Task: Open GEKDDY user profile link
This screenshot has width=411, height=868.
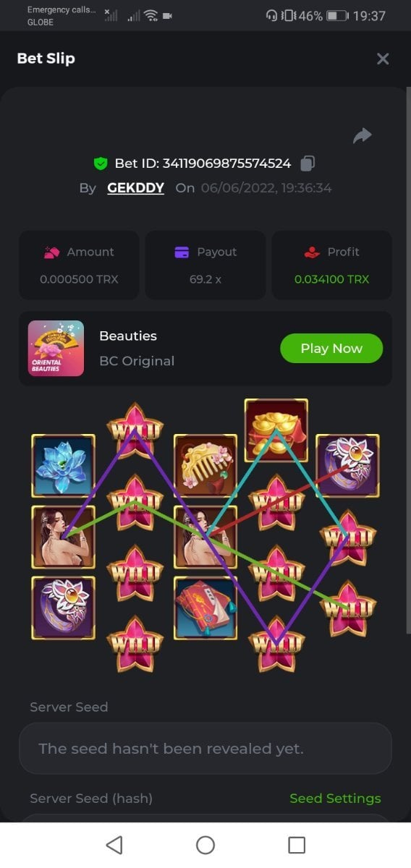Action: [136, 188]
